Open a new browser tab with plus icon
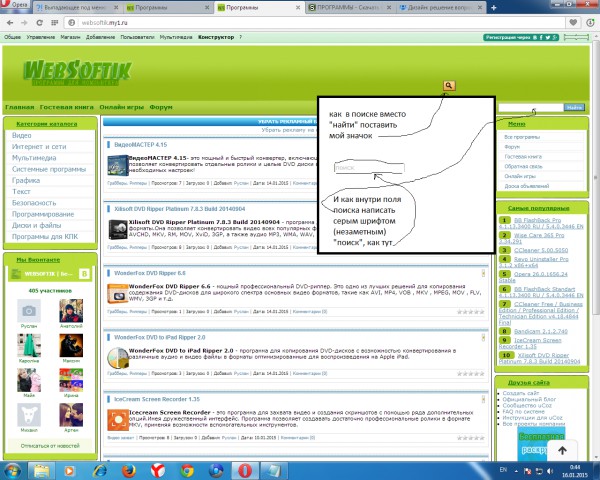600x480 pixels. (494, 8)
